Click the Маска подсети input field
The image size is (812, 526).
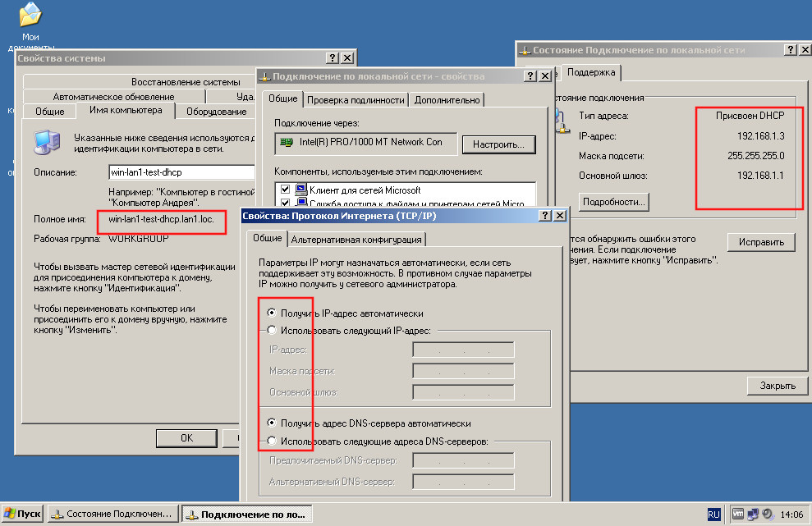464,371
